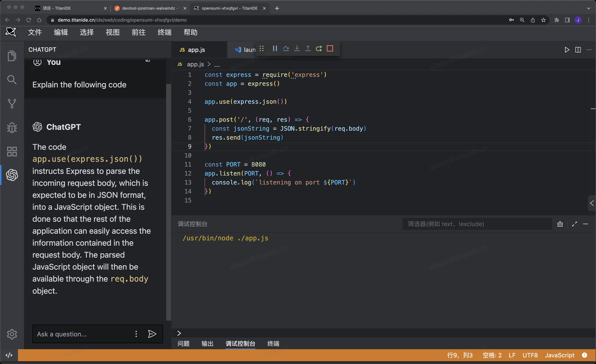Expand the collapsed right side panel arrow
Viewport: 596px width, 364px height.
click(x=592, y=203)
